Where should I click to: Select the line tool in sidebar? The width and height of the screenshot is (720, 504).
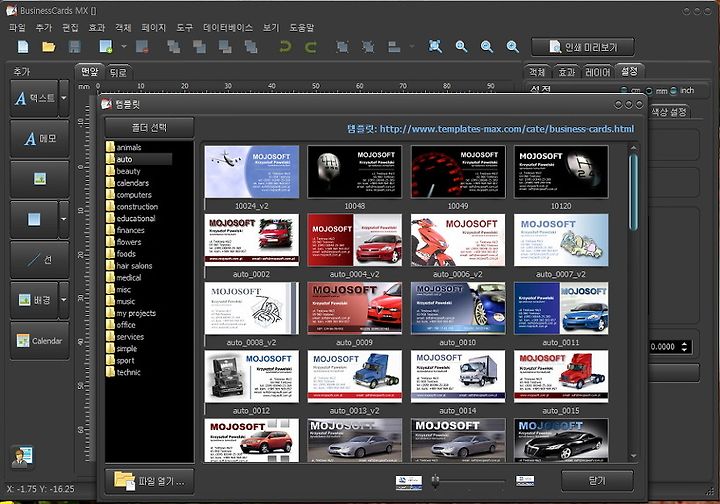tap(40, 260)
